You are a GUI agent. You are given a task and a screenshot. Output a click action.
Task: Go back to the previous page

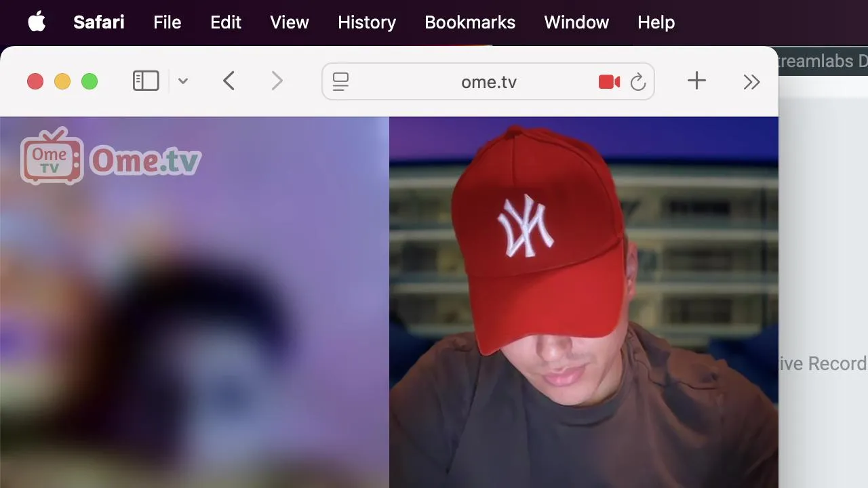click(x=229, y=81)
